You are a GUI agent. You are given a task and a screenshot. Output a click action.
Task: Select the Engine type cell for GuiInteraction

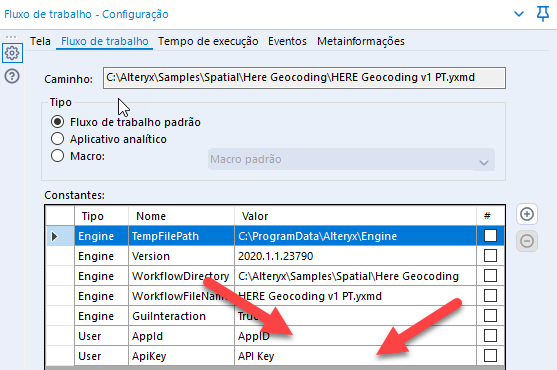point(101,316)
